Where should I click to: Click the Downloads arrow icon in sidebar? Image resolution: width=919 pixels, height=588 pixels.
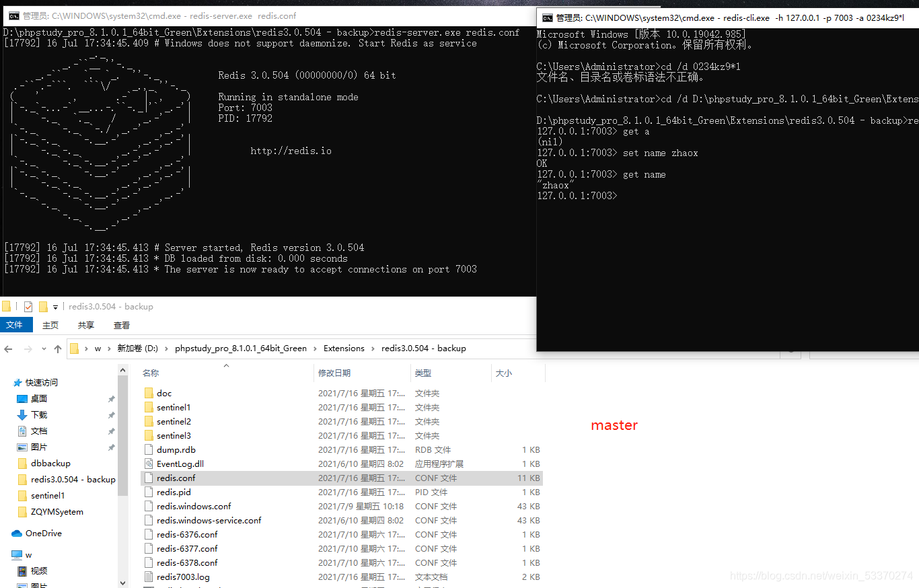point(22,414)
